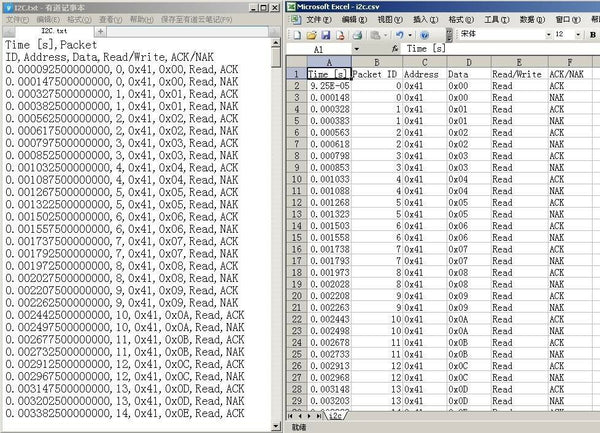Open the 窗口 menu in Excel
This screenshot has width=600, height=433.
point(568,20)
